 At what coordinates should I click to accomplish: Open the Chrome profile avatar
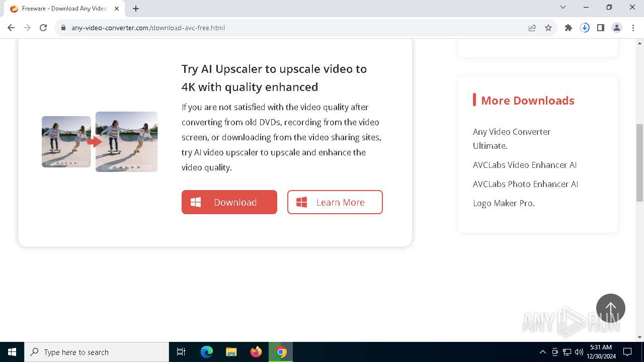pyautogui.click(x=617, y=28)
